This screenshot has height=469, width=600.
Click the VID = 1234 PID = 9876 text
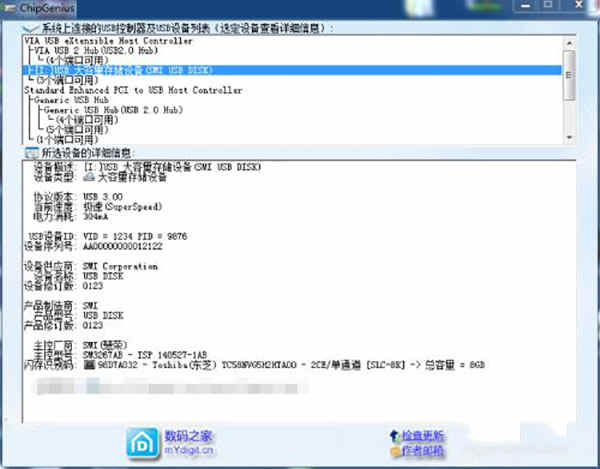click(x=135, y=236)
